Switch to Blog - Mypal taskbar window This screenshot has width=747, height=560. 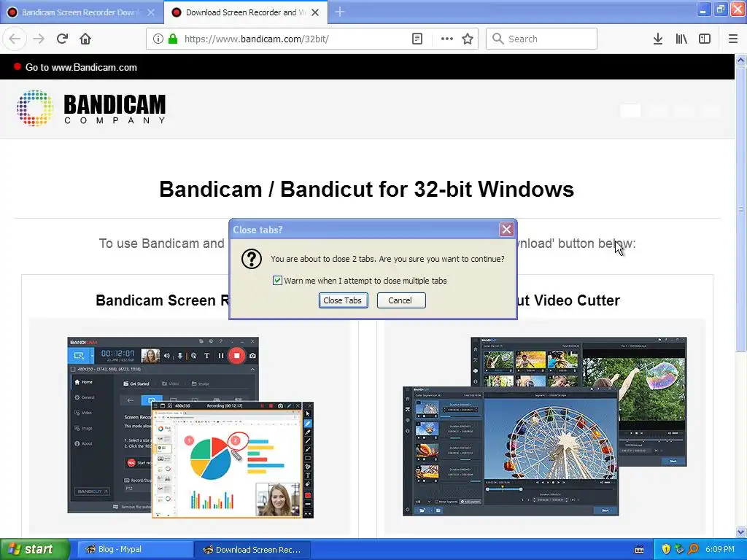(x=134, y=549)
